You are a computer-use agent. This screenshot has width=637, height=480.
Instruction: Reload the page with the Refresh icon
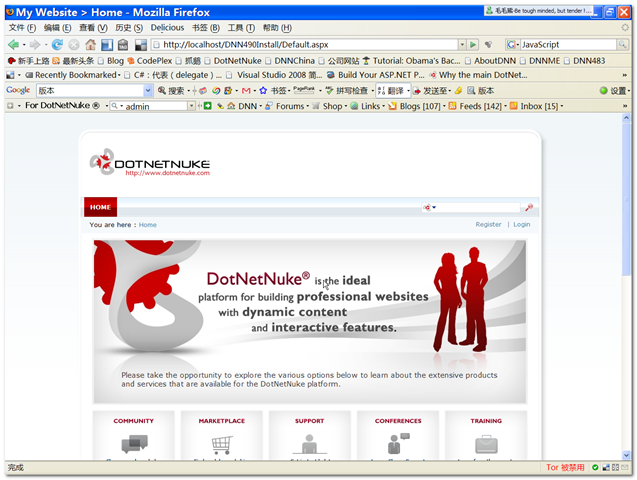(57, 44)
